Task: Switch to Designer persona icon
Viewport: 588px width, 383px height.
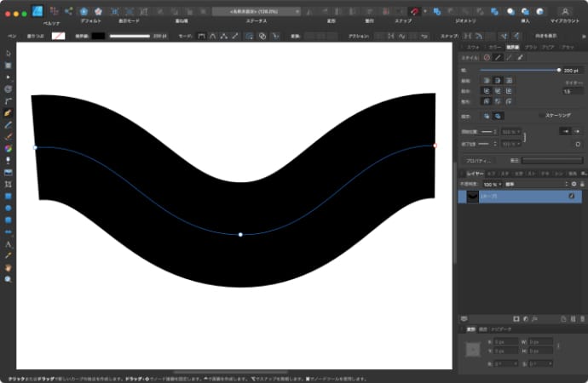Action: tap(37, 11)
